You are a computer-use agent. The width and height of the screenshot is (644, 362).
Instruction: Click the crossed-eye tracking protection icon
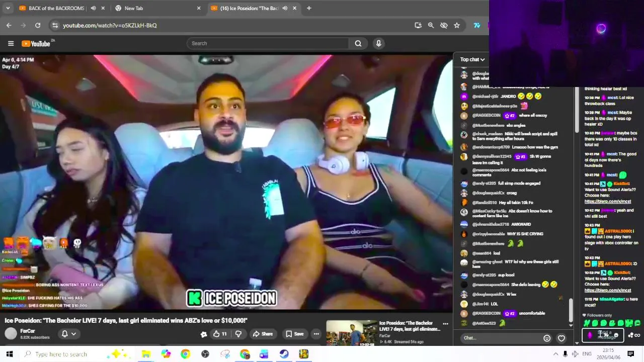tap(444, 25)
